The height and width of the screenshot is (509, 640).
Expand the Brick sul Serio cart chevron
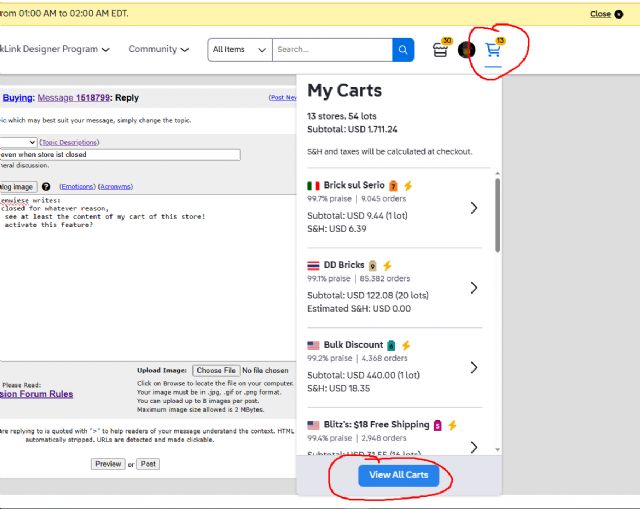[474, 208]
